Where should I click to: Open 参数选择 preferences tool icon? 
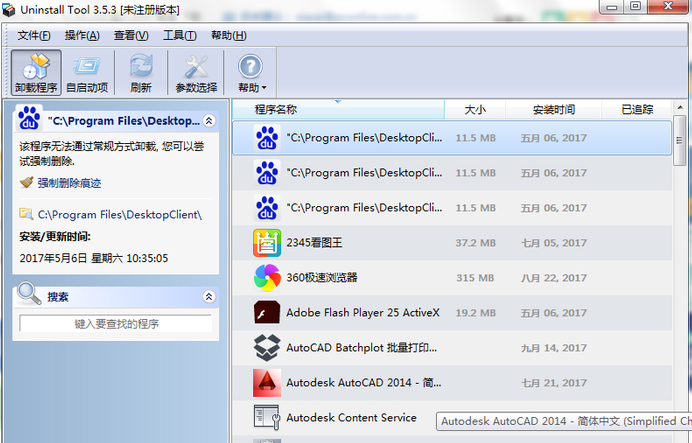(x=196, y=72)
